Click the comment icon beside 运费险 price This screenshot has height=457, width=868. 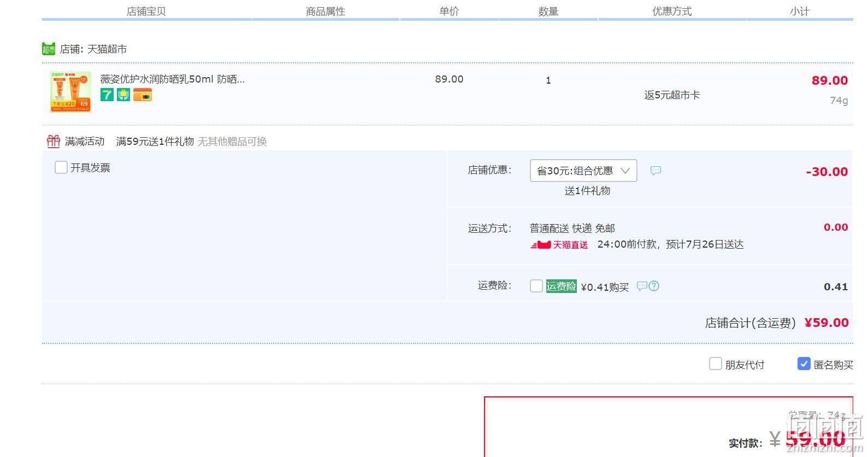(642, 286)
